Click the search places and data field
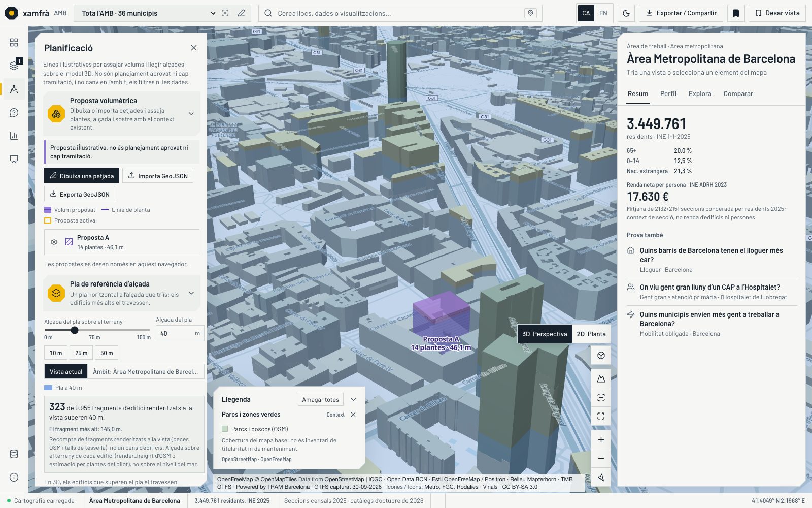Screen dimensions: 812x508 coord(400,13)
